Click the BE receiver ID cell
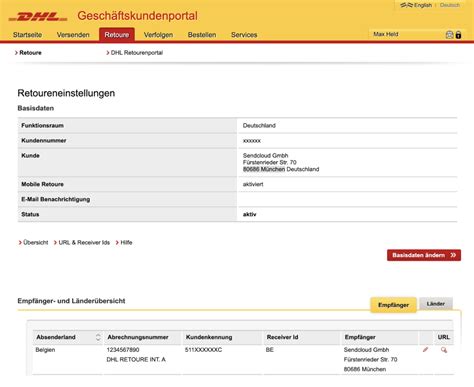The image size is (474, 387). [270, 350]
